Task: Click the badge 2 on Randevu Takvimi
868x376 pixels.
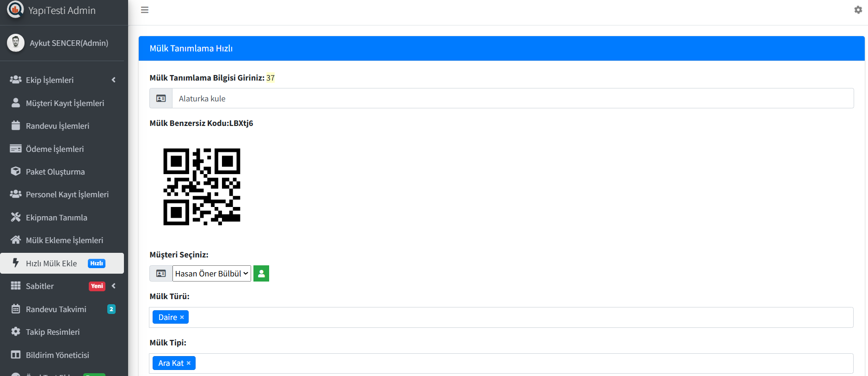Action: pos(111,309)
